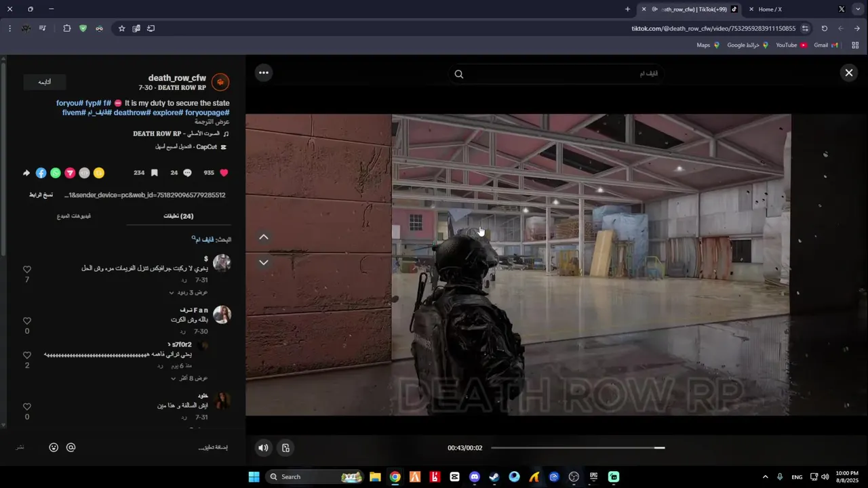Mute the video with speaker icon
The height and width of the screenshot is (488, 868).
point(263,447)
